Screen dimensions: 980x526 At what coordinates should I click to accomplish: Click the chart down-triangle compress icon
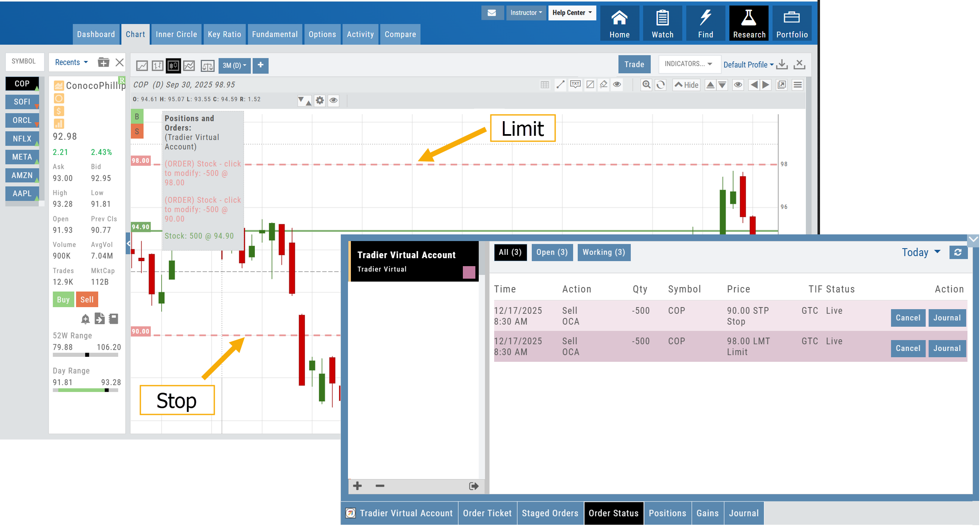[722, 85]
